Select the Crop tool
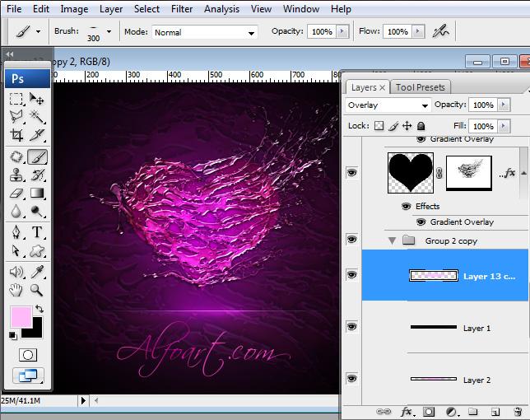This screenshot has width=530, height=420. click(16, 135)
